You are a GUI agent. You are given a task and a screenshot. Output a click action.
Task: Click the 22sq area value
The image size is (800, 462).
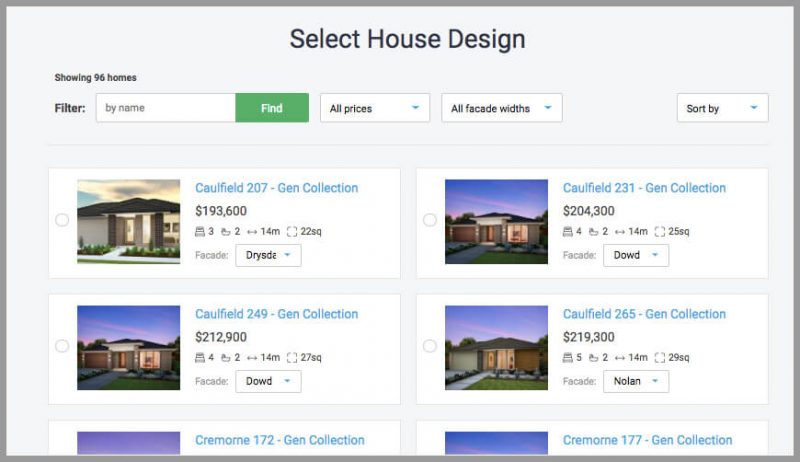311,232
